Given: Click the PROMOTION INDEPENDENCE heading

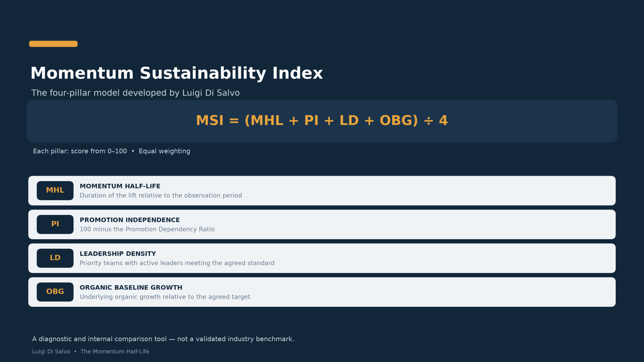Looking at the screenshot, I should pos(130,220).
